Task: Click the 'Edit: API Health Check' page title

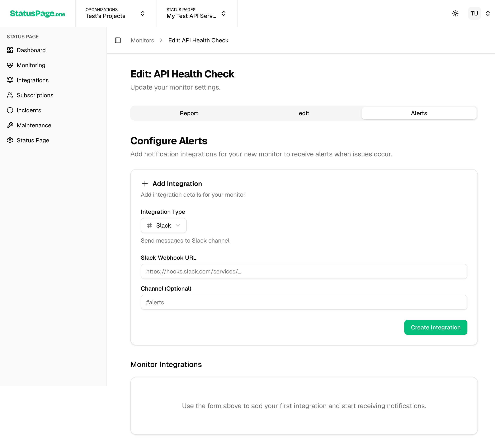Action: point(182,74)
